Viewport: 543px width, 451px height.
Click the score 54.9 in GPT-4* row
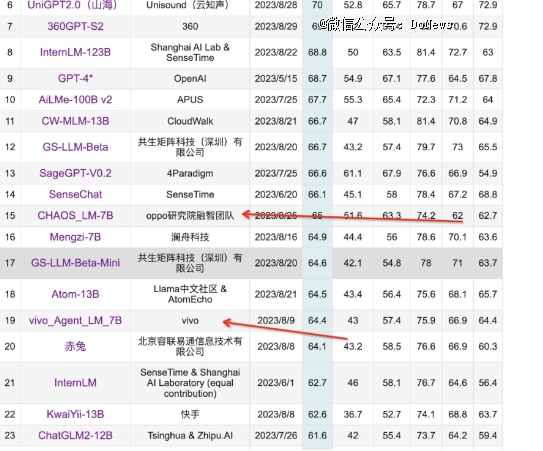353,79
